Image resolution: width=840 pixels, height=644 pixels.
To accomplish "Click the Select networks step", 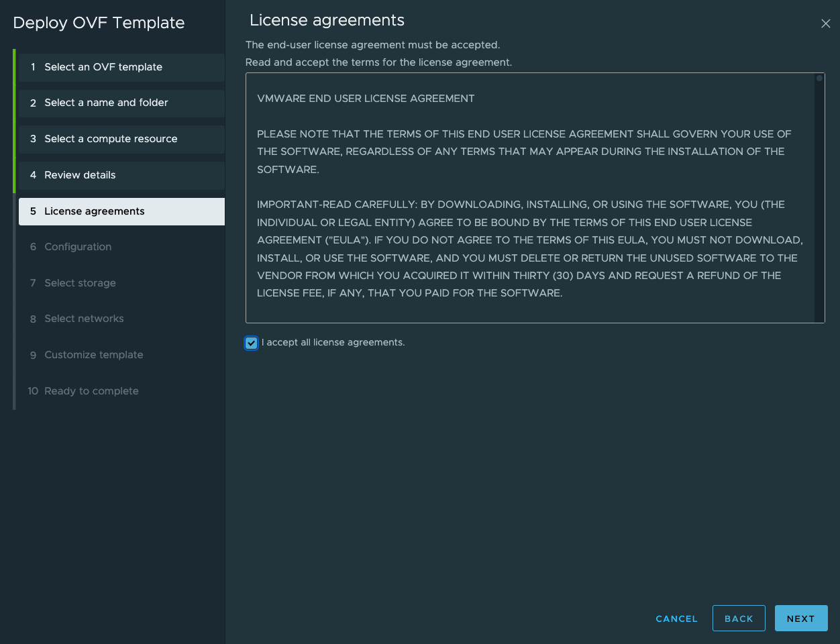I will click(84, 319).
